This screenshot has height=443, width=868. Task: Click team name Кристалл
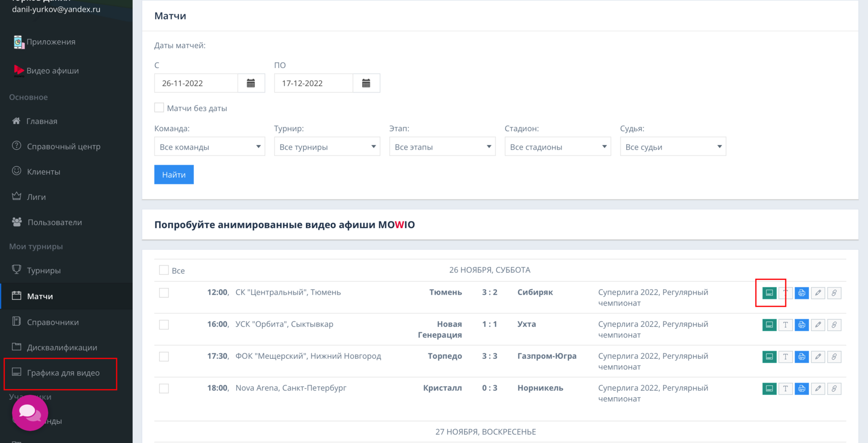click(x=442, y=388)
